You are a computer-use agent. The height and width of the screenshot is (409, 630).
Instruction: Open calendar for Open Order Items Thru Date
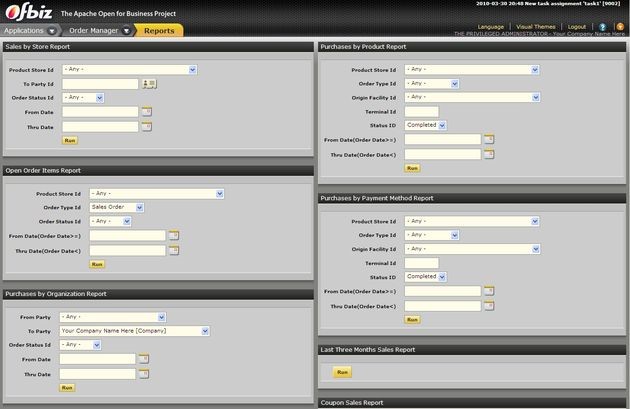pyautogui.click(x=174, y=251)
